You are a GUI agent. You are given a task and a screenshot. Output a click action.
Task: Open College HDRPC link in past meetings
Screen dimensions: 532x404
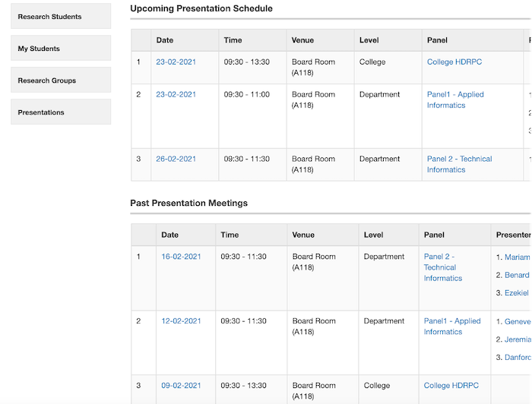pyautogui.click(x=451, y=386)
